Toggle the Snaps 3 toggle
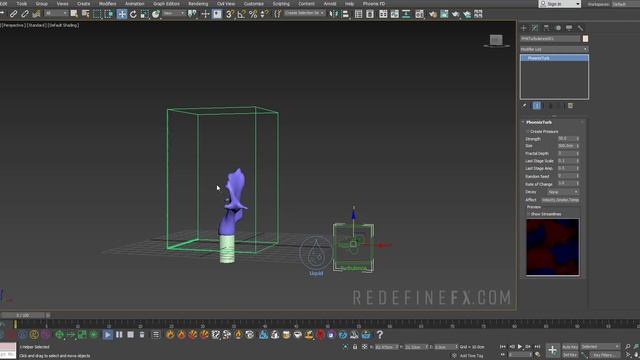This screenshot has height=360, width=640. coord(230,14)
